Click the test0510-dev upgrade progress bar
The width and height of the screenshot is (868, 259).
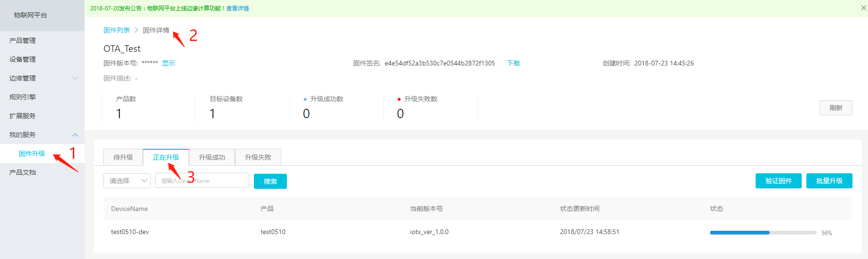(763, 233)
